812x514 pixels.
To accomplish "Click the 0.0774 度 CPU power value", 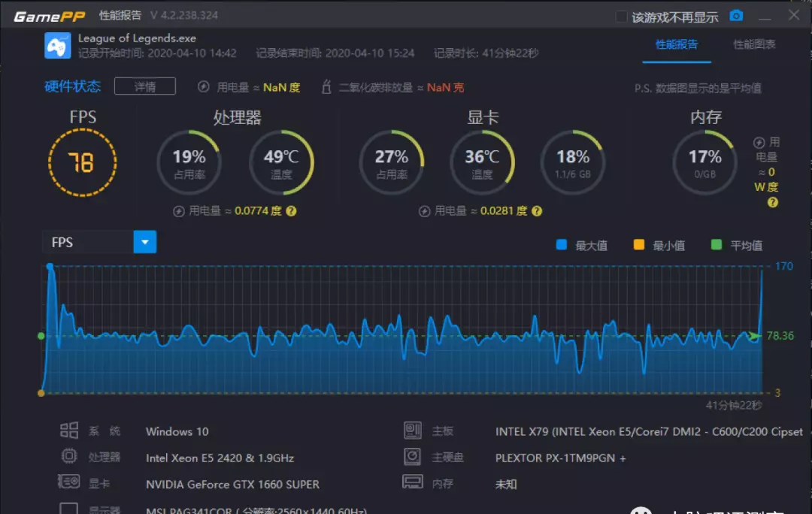I will pos(258,211).
